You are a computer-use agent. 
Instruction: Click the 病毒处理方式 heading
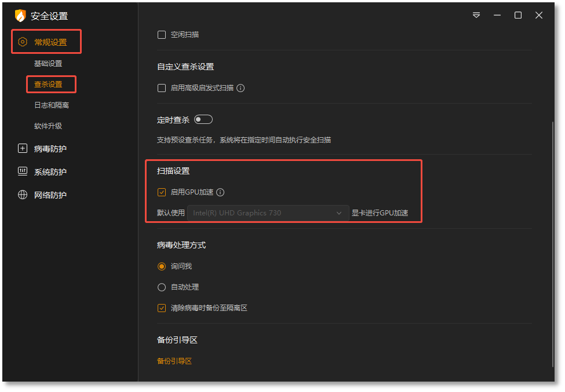click(181, 245)
